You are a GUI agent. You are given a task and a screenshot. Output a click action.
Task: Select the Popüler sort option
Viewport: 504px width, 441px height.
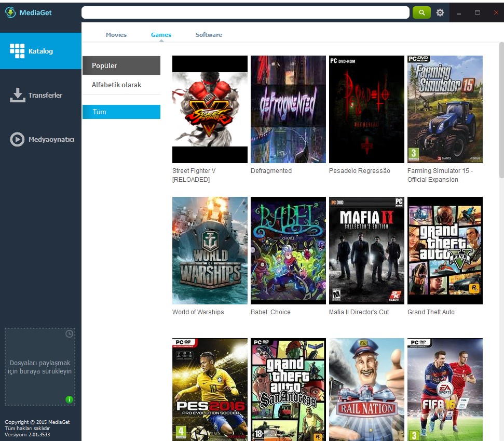tap(121, 65)
